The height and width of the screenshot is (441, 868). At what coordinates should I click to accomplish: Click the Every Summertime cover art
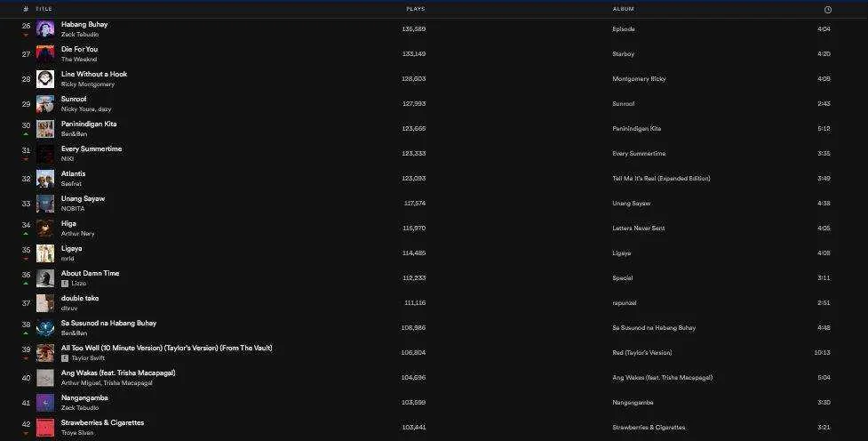(45, 154)
